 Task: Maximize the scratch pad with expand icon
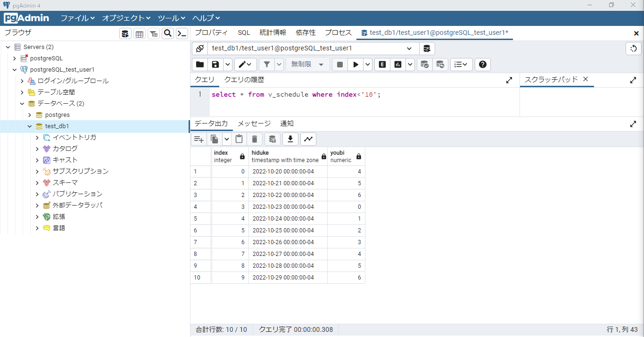[633, 80]
